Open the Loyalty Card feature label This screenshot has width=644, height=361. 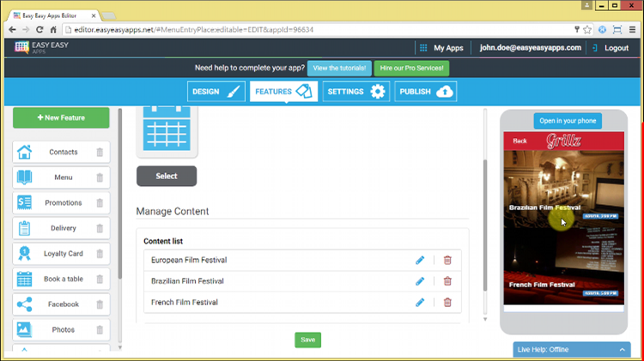click(64, 254)
